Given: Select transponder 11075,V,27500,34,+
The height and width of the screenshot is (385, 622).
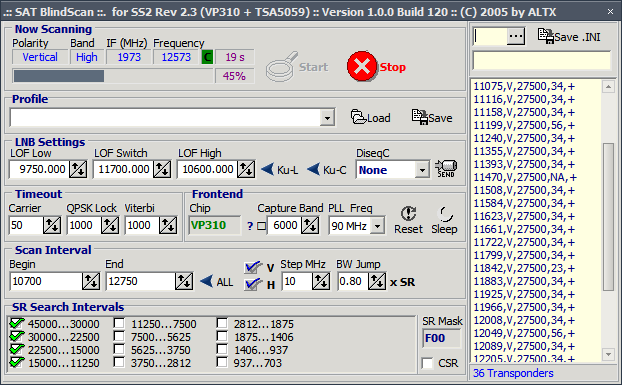Looking at the screenshot, I should [524, 86].
